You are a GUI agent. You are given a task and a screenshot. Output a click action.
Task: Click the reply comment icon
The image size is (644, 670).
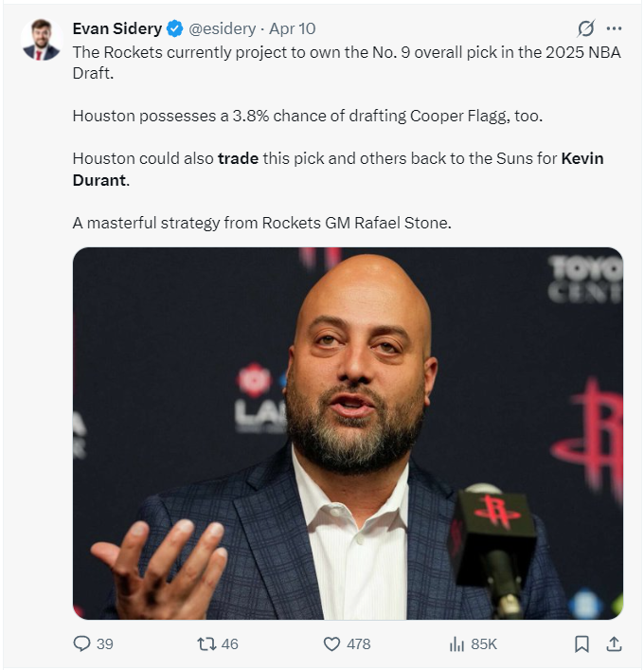tap(82, 643)
